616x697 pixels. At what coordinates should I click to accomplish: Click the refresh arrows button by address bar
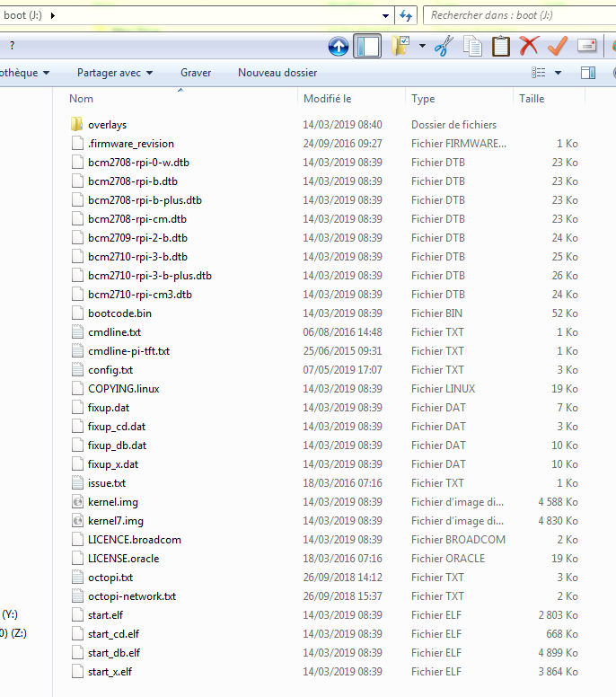click(406, 16)
